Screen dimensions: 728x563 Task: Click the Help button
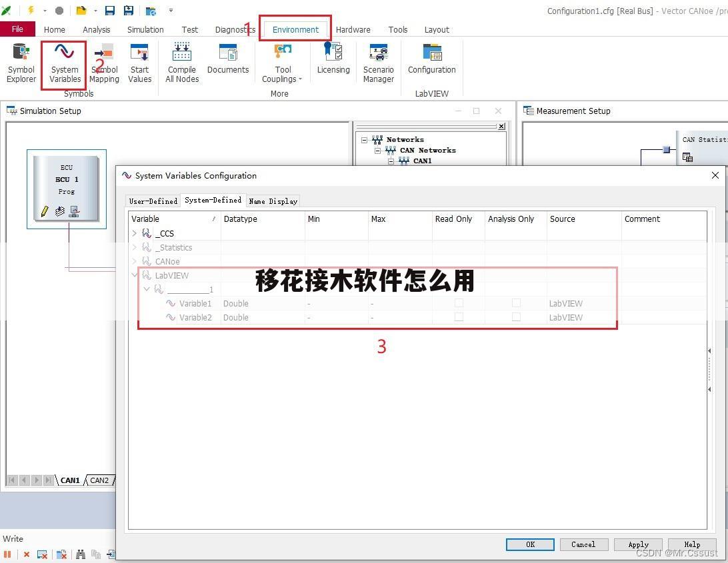692,544
